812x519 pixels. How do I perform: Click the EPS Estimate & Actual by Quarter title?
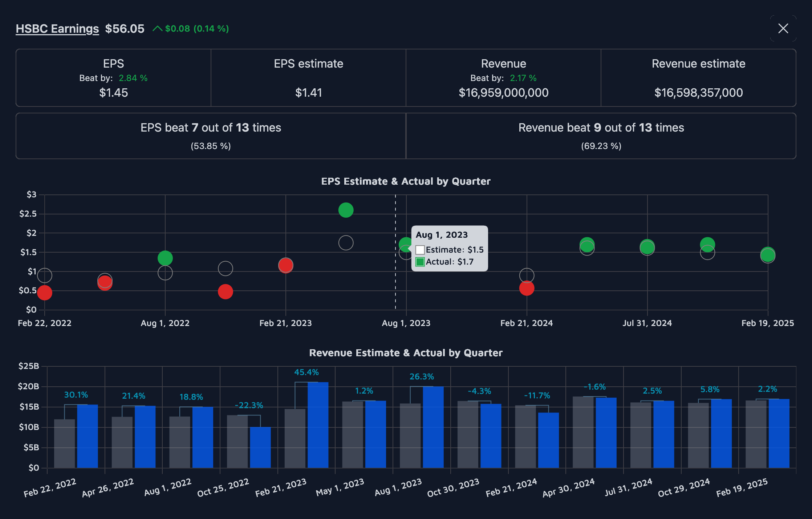406,181
